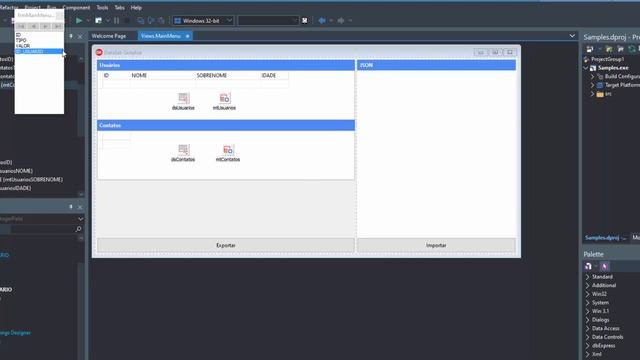Open the Tabs menu

(x=119, y=7)
